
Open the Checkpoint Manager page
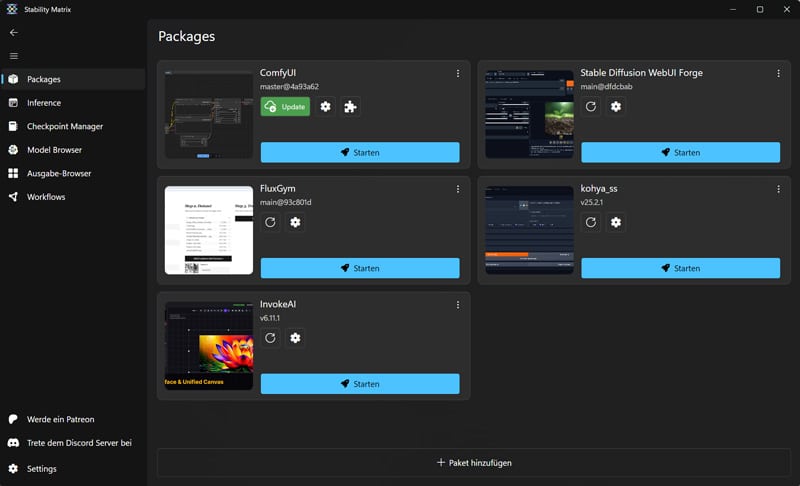pyautogui.click(x=65, y=126)
